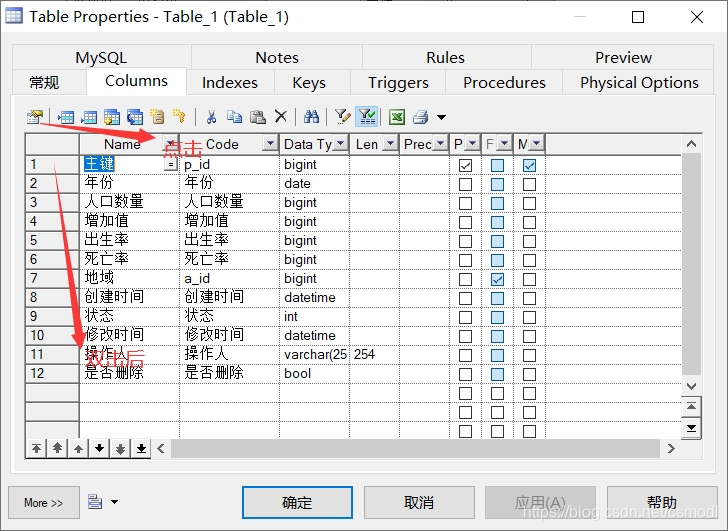Open the column Properties toolbar icon
Viewport: 728px width, 531px height.
(x=35, y=117)
